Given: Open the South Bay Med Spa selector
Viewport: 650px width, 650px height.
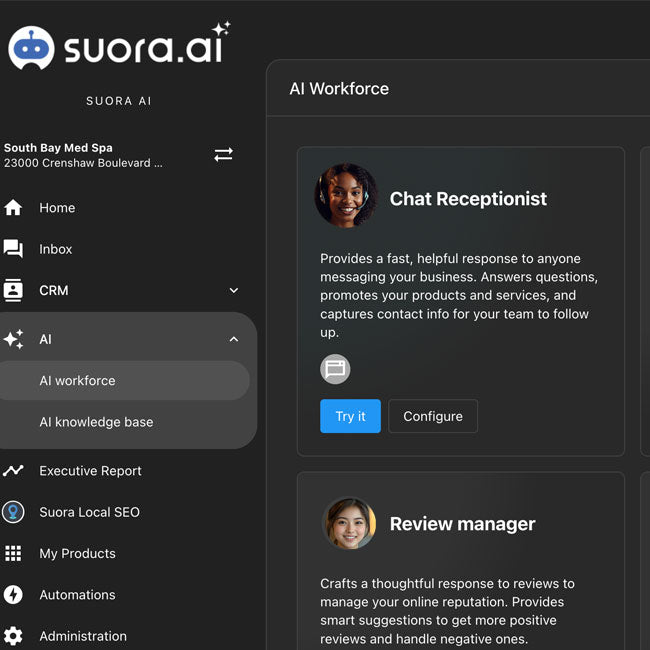Looking at the screenshot, I should pyautogui.click(x=85, y=155).
